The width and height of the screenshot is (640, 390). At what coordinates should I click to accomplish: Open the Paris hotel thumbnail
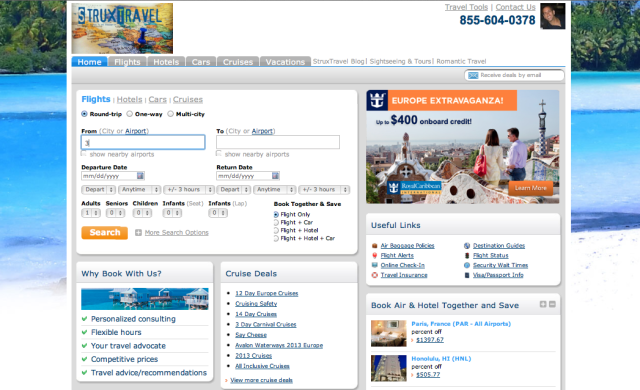point(389,333)
